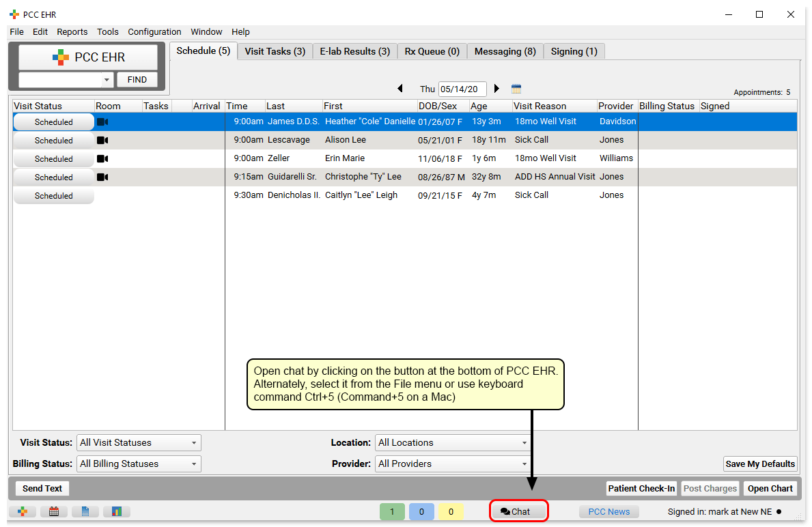Click 'ADD HS Annual Visit' visit reason
This screenshot has width=812, height=527.
point(555,177)
